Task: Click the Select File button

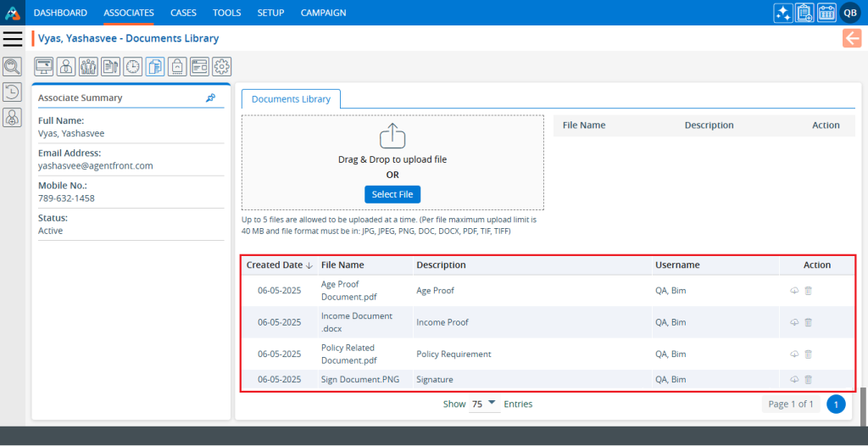Action: tap(392, 194)
